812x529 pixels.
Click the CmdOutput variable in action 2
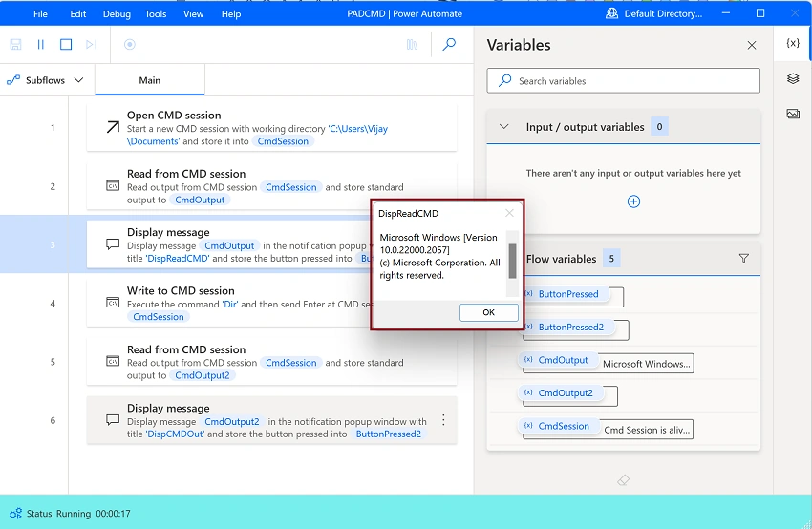[200, 200]
